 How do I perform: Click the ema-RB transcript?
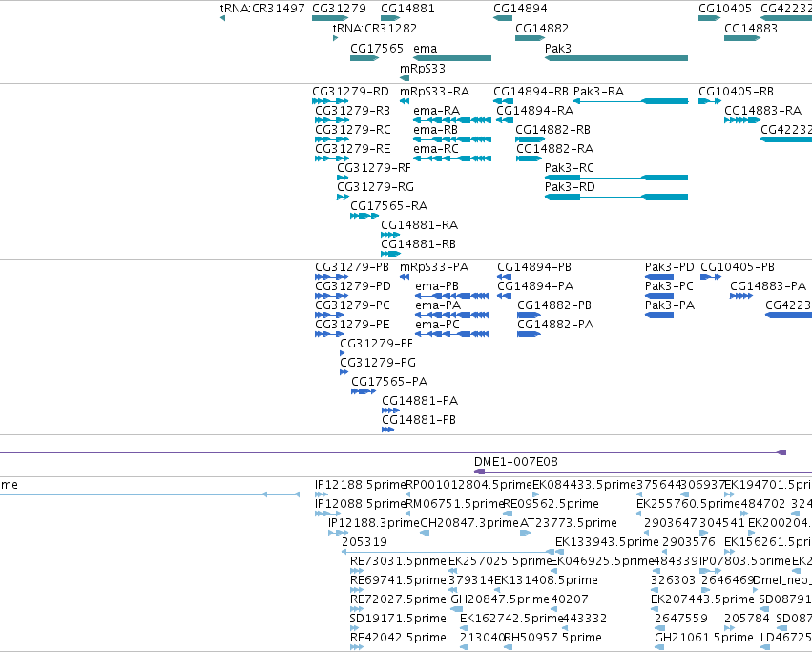[x=452, y=139]
